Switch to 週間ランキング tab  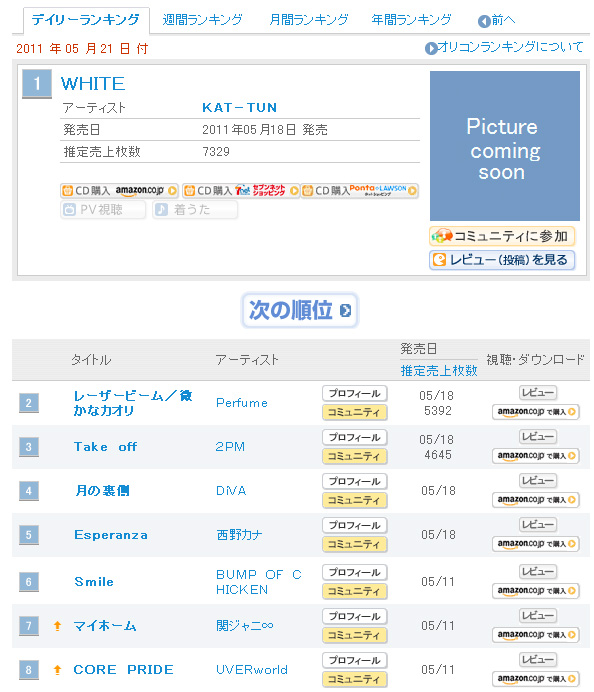[x=202, y=20]
